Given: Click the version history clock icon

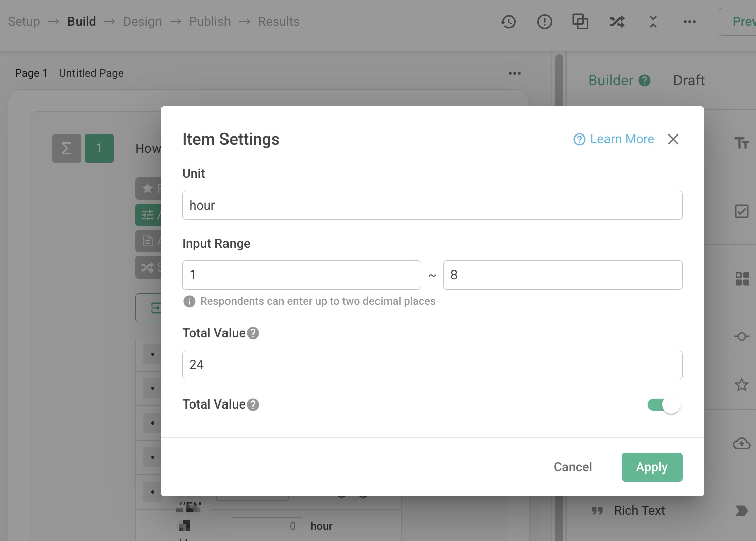Looking at the screenshot, I should (x=508, y=22).
